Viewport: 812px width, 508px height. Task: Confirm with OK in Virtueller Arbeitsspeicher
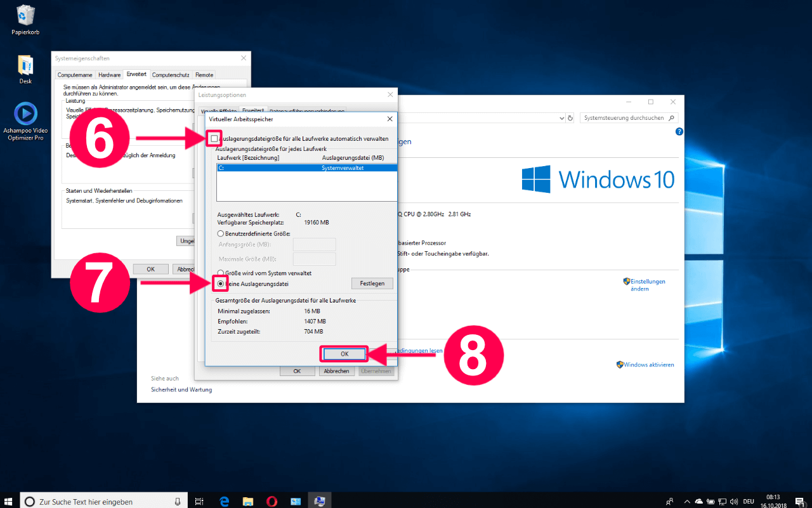point(344,354)
